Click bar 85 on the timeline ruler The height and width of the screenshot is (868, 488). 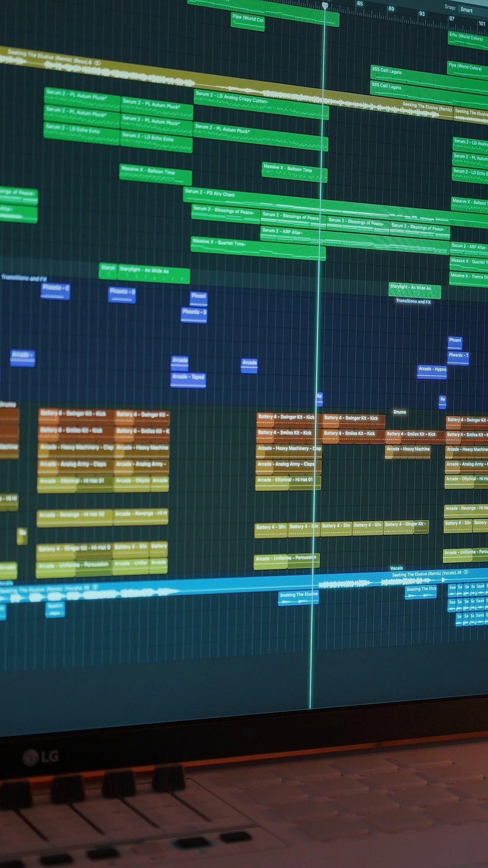360,4
